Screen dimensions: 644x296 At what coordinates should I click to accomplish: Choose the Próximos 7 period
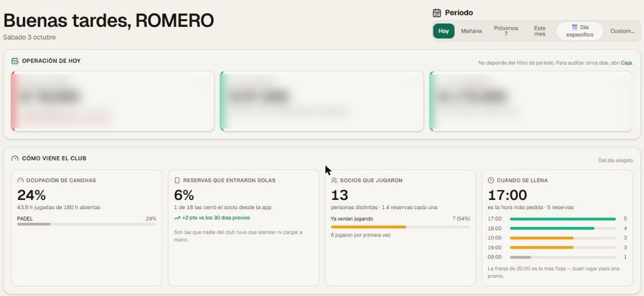(x=506, y=31)
